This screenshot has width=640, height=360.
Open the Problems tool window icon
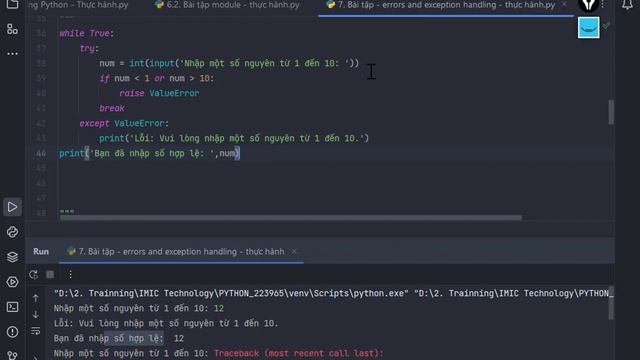point(12,332)
